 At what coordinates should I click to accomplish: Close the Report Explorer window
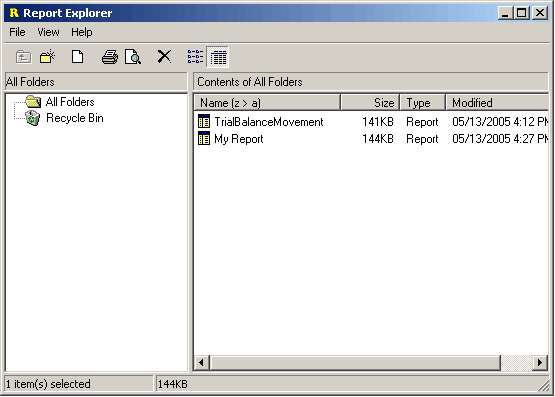[540, 13]
